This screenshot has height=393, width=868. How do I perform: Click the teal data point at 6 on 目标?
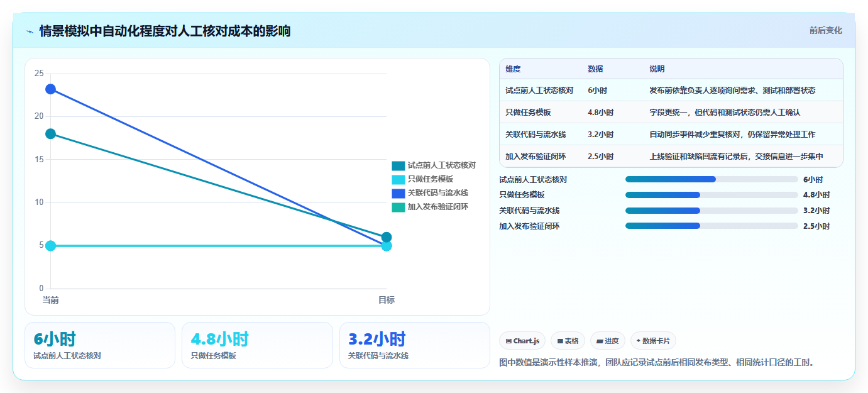click(387, 237)
